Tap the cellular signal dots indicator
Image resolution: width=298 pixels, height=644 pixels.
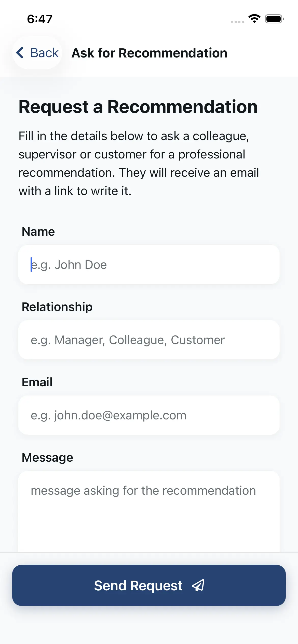coord(237,22)
